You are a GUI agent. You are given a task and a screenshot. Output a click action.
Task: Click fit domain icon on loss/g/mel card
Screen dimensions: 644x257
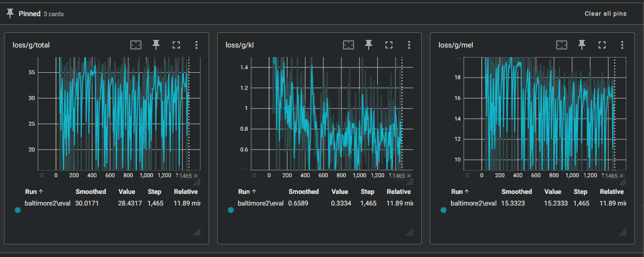click(562, 45)
